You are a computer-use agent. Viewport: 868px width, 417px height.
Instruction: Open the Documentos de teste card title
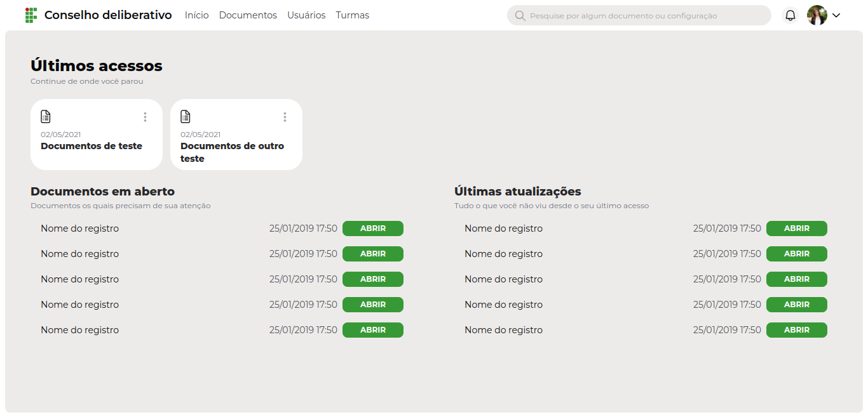pyautogui.click(x=92, y=146)
